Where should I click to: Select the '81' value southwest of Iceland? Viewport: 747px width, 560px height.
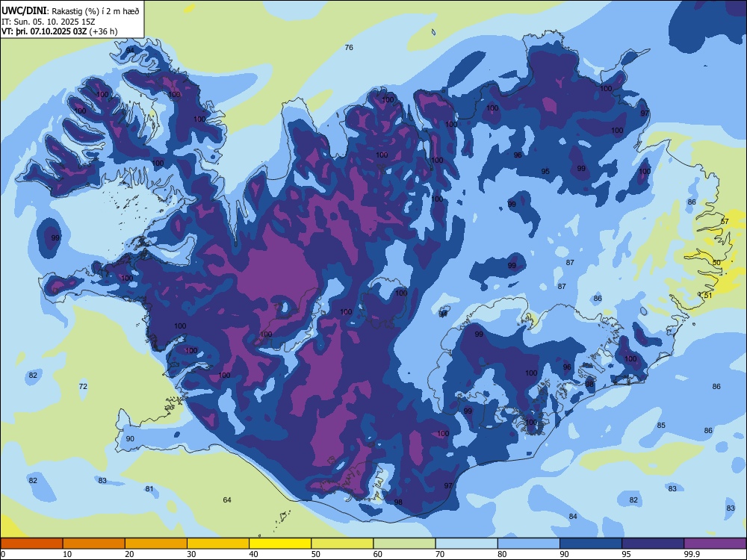[x=149, y=488]
